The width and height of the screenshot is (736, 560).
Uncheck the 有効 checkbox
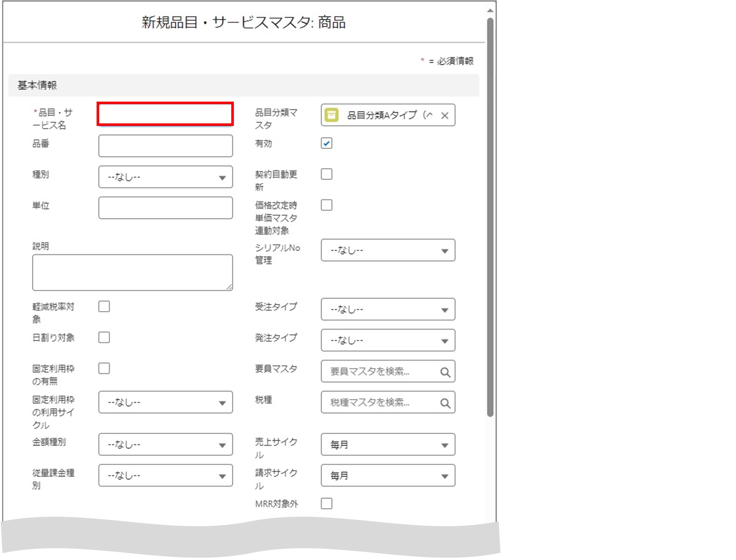326,143
